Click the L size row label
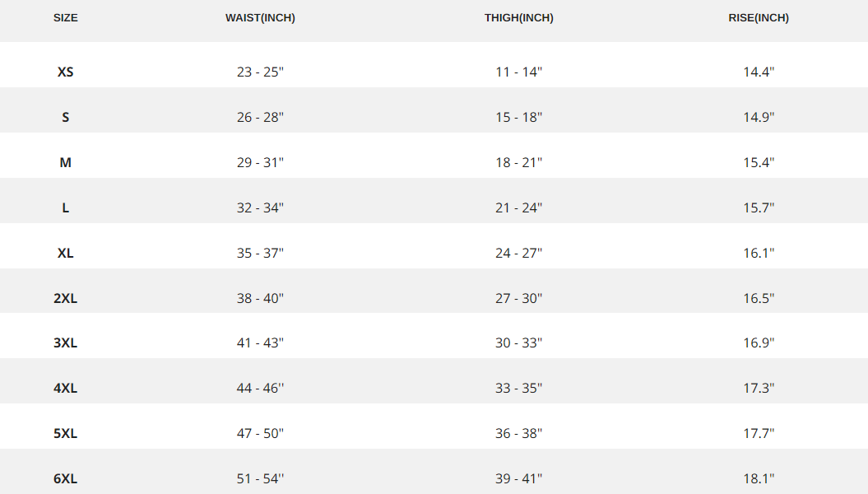Screen dimensions: 868x494 point(66,207)
